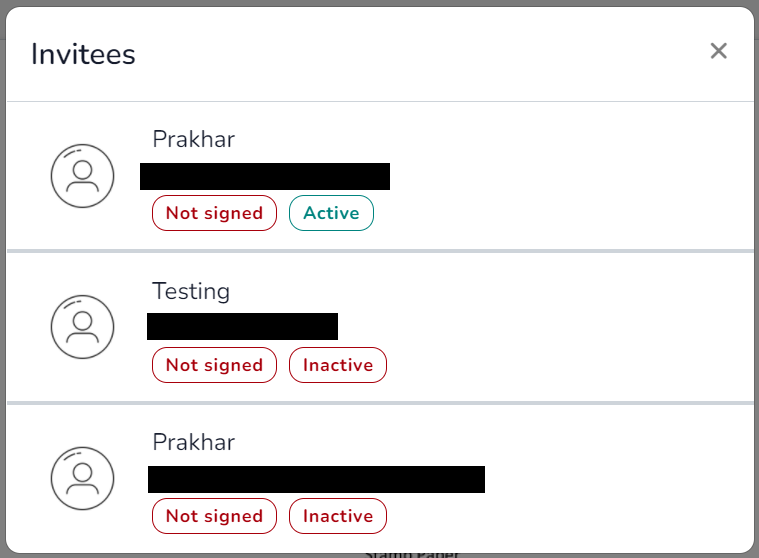Viewport: 759px width, 558px height.
Task: Click the Invitees dialog title
Action: [83, 54]
